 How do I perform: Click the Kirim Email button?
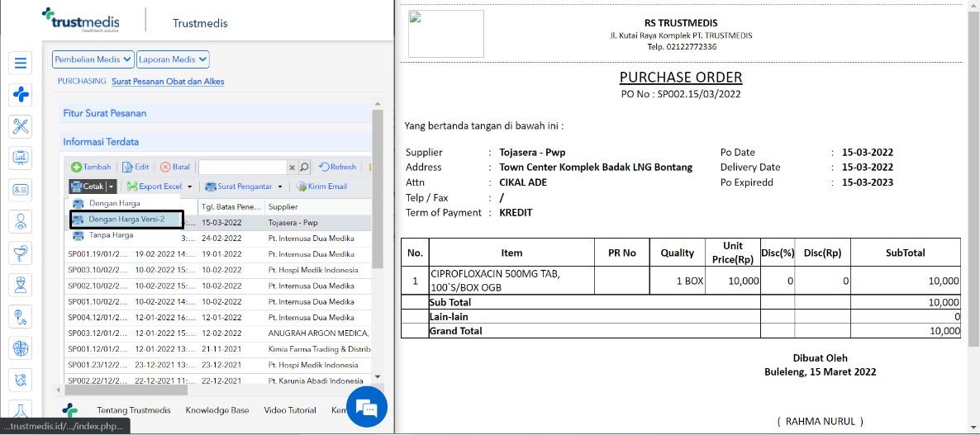[321, 186]
